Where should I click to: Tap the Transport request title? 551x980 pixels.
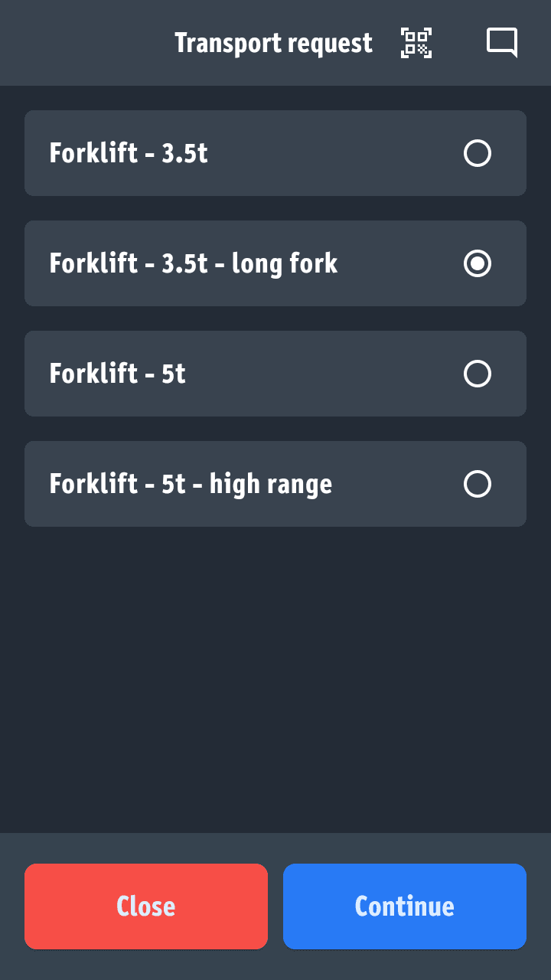[273, 43]
